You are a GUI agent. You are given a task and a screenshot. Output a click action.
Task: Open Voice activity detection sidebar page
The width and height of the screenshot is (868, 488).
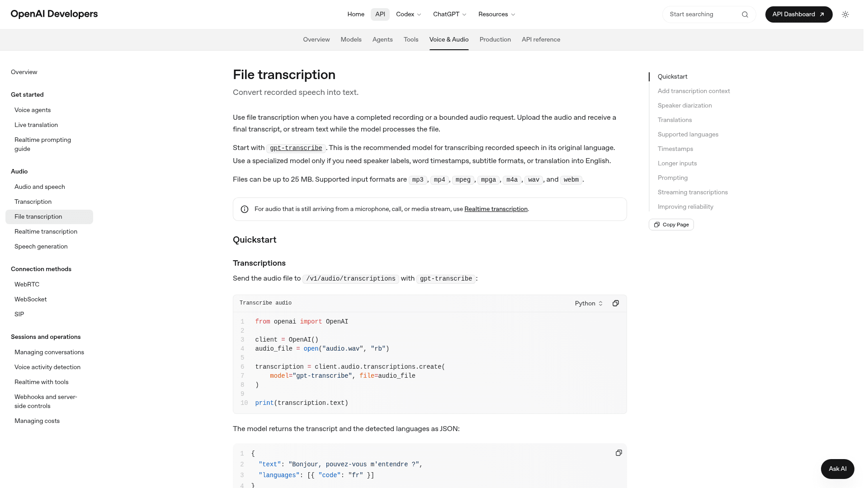pyautogui.click(x=47, y=367)
